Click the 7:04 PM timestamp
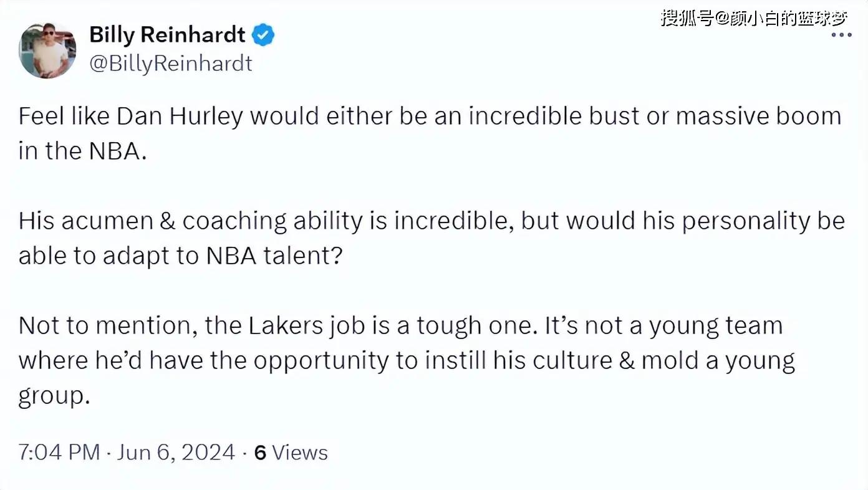The height and width of the screenshot is (490, 868). pyautogui.click(x=59, y=452)
